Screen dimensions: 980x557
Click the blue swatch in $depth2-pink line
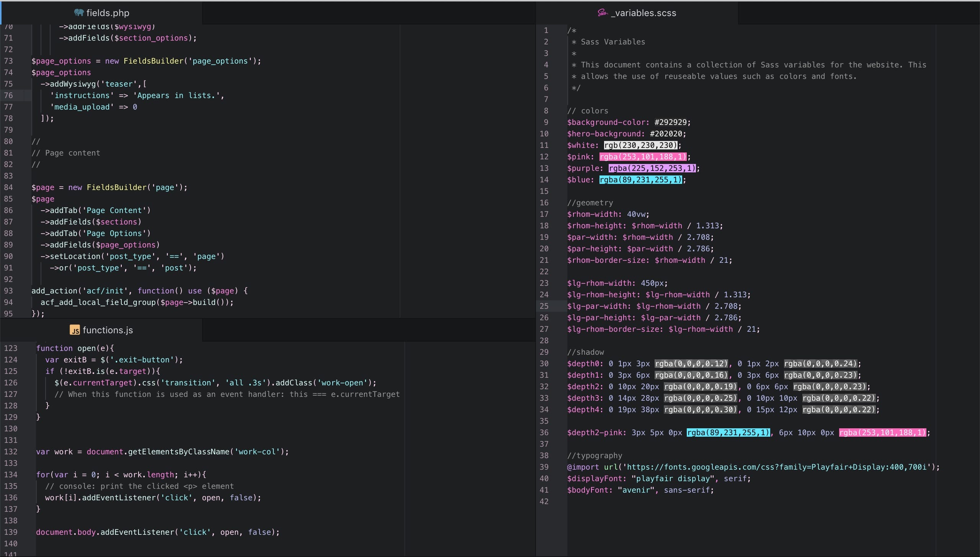coord(728,432)
